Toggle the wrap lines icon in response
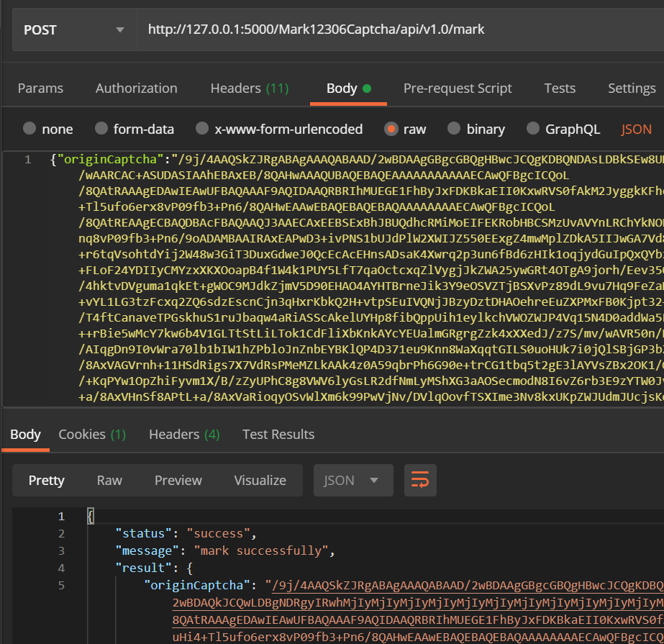664x644 pixels. click(x=421, y=481)
